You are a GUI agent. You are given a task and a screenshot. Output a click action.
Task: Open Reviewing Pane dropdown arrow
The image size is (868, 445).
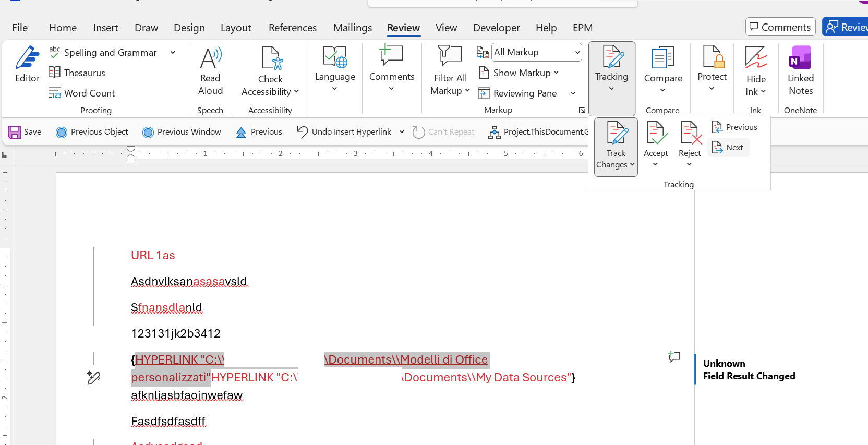[573, 93]
